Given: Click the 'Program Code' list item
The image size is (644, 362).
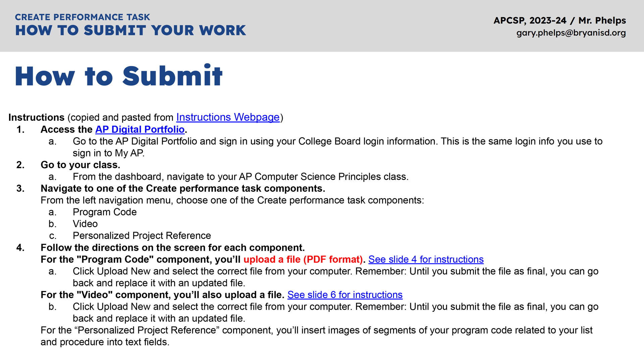Looking at the screenshot, I should 105,212.
